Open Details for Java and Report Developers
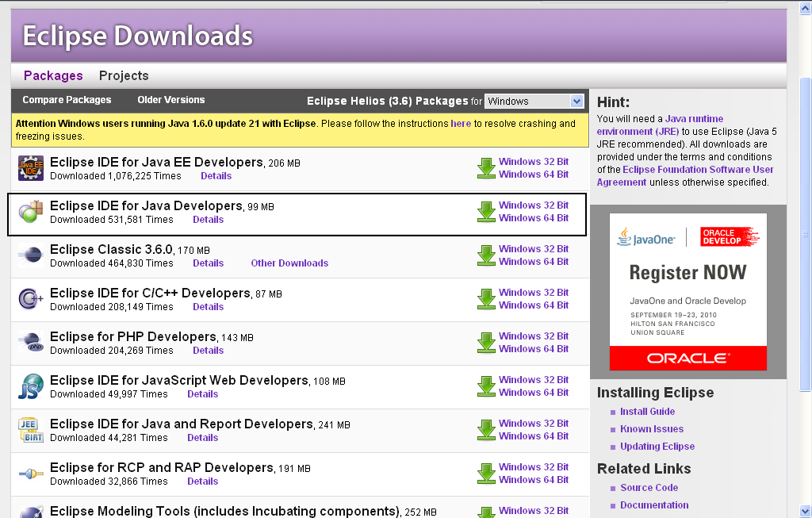Viewport: 812px width, 518px height. tap(202, 438)
